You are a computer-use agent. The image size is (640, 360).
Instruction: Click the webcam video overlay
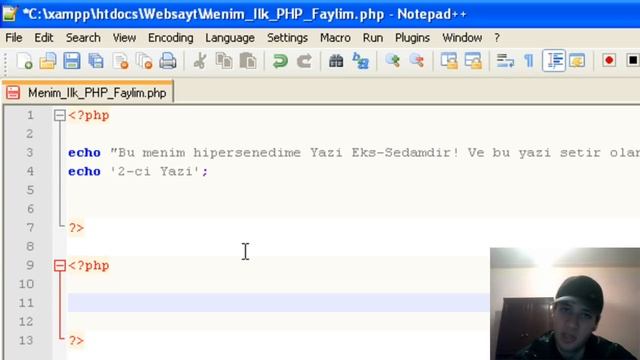coord(565,304)
